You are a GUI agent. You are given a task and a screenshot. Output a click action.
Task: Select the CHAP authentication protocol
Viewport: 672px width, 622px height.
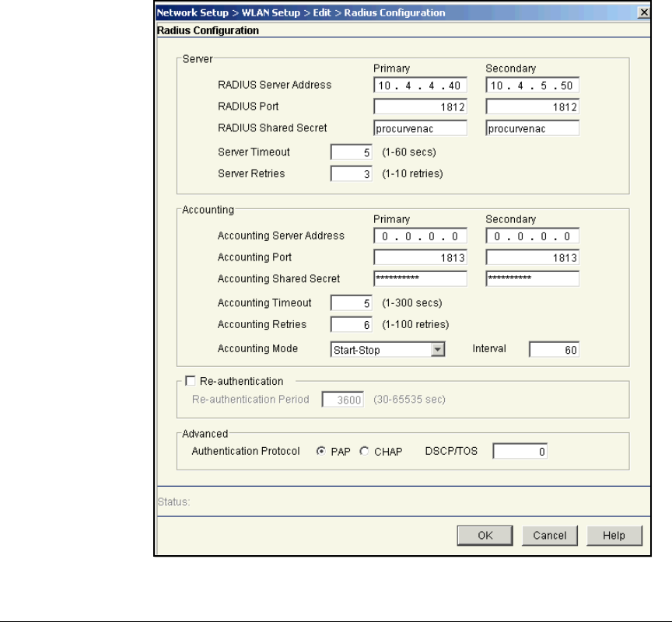click(364, 451)
